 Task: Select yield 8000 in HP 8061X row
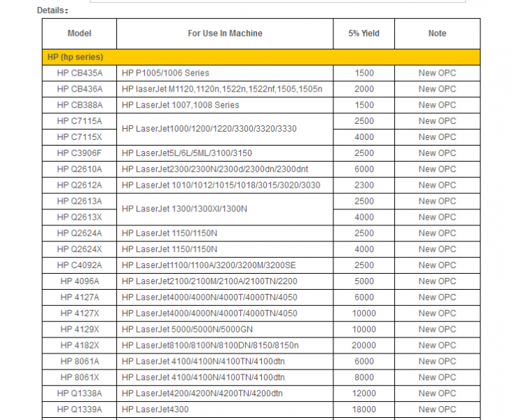[x=364, y=377]
